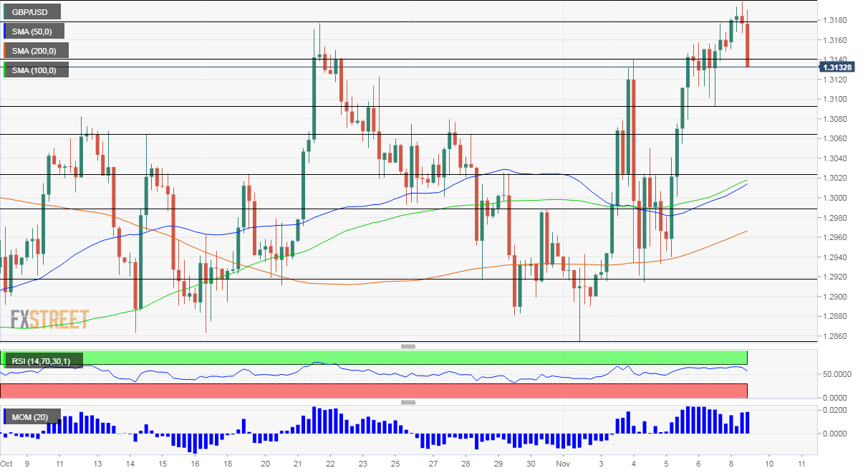The image size is (868, 473).
Task: Select the GBP/USD symbol label
Action: point(32,11)
